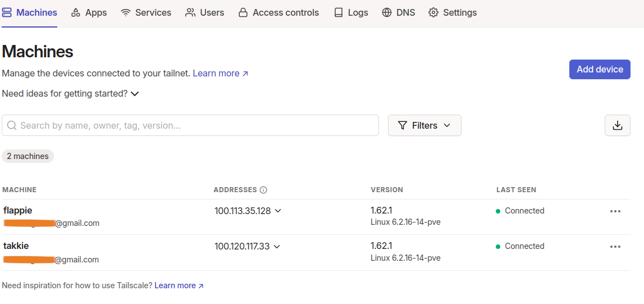Viewport: 644px width, 304px height.
Task: Expand Need ideas for getting started
Action: tap(71, 94)
